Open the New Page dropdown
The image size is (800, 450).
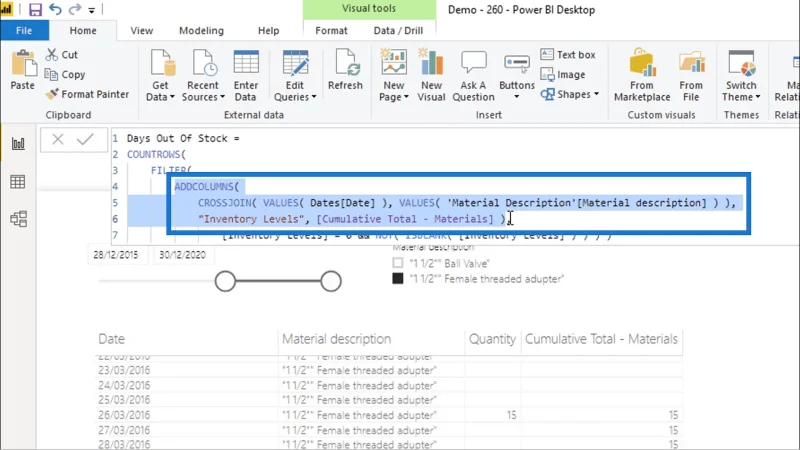tap(393, 76)
